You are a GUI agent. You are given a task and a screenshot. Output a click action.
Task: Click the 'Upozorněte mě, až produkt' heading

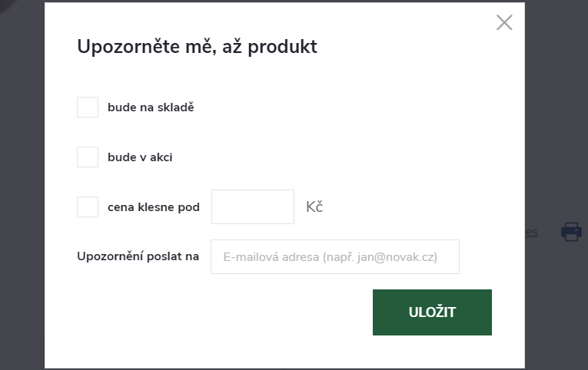click(x=197, y=47)
